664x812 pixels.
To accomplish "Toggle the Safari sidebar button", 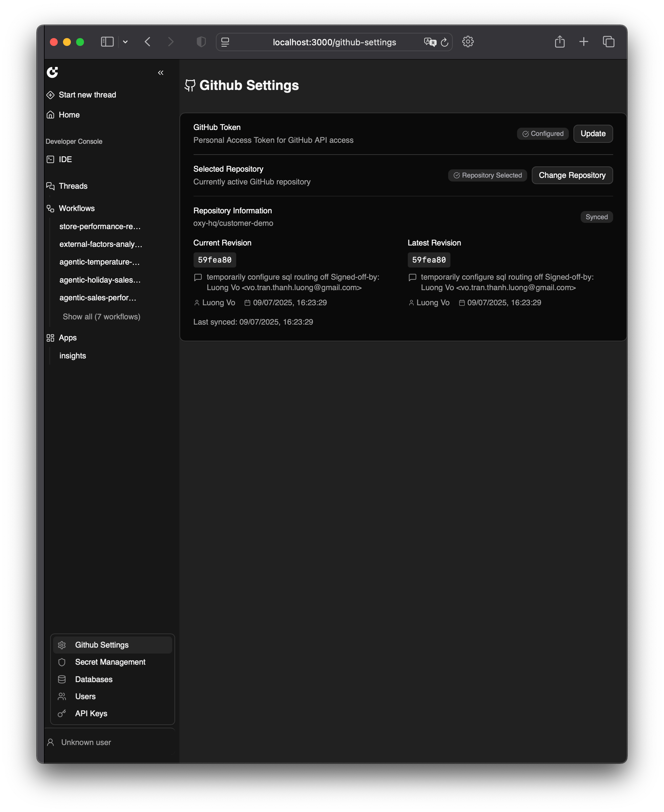I will [107, 42].
